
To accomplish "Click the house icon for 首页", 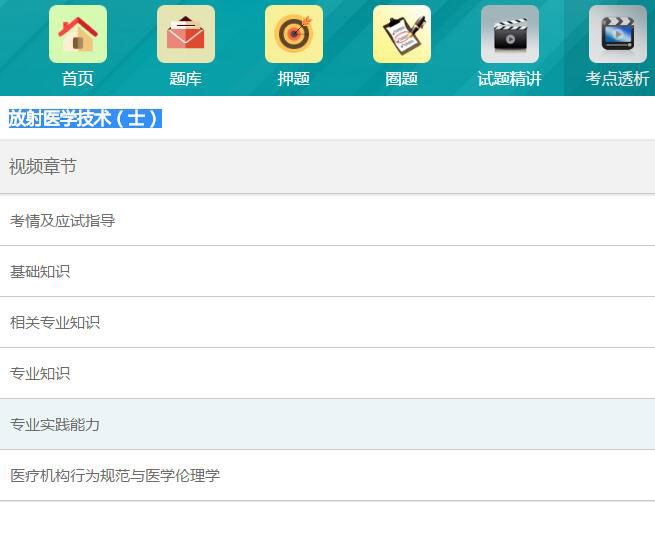I will pos(78,34).
